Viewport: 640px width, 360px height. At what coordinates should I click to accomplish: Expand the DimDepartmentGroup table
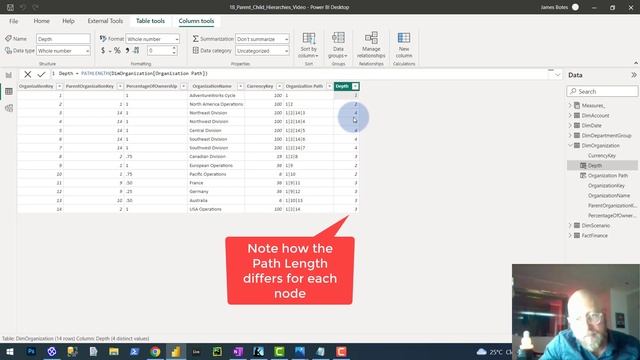570,136
